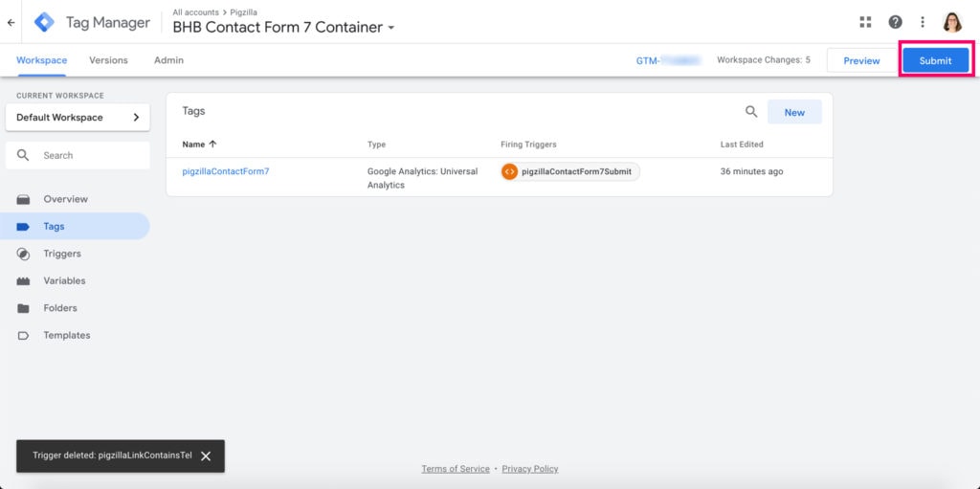Click the Submit button
This screenshot has width=980, height=489.
pyautogui.click(x=936, y=60)
